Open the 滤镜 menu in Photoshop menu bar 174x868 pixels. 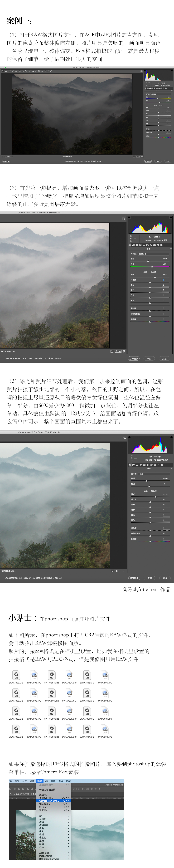(40, 781)
